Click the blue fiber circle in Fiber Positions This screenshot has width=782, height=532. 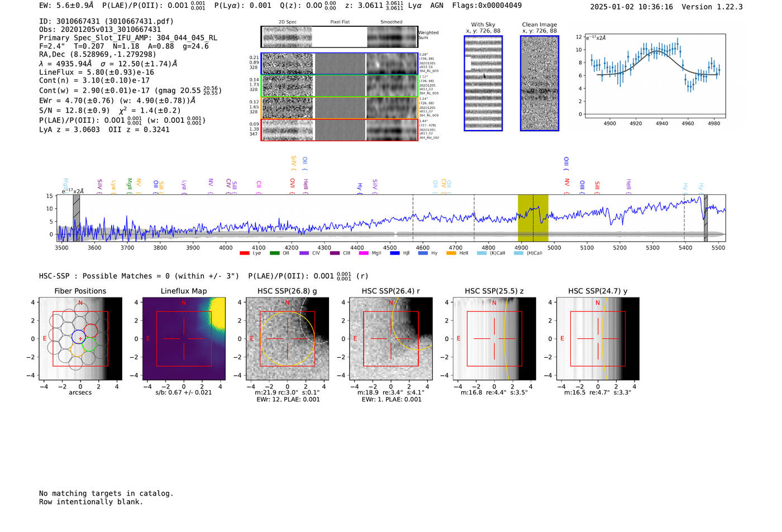[x=79, y=337]
